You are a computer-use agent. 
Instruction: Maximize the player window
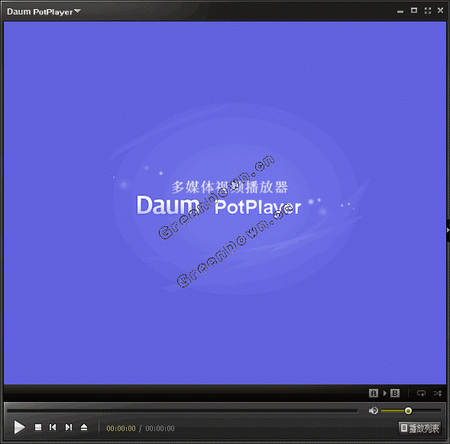click(x=414, y=11)
